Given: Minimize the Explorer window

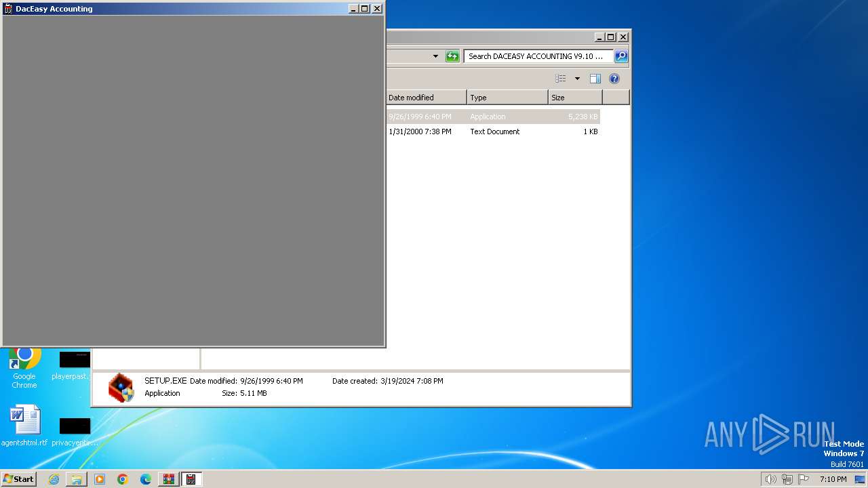Looking at the screenshot, I should tap(599, 37).
